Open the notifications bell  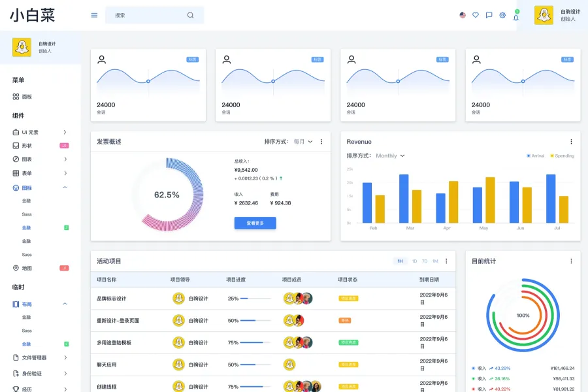516,17
